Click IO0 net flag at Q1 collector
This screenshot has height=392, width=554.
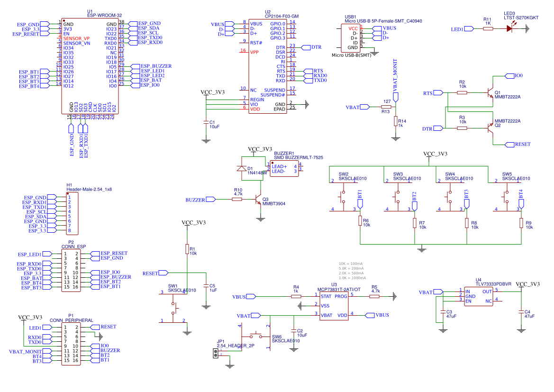point(514,76)
